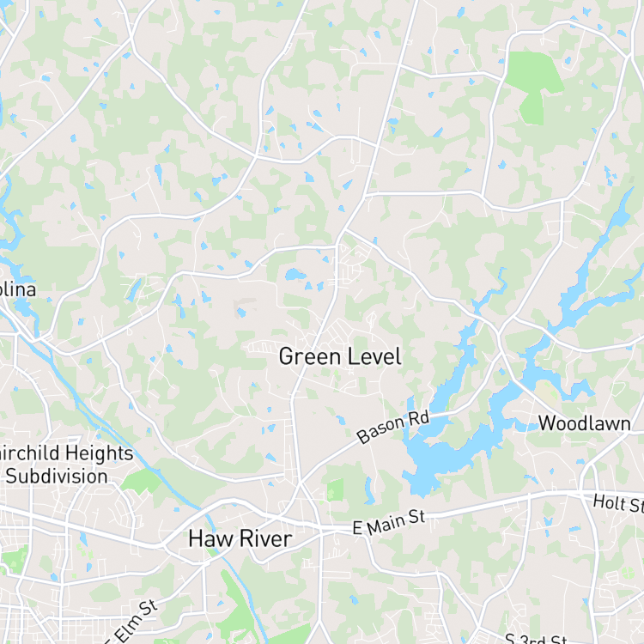Click the small pond north of Green Level
The width and height of the screenshot is (644, 644).
click(x=295, y=275)
